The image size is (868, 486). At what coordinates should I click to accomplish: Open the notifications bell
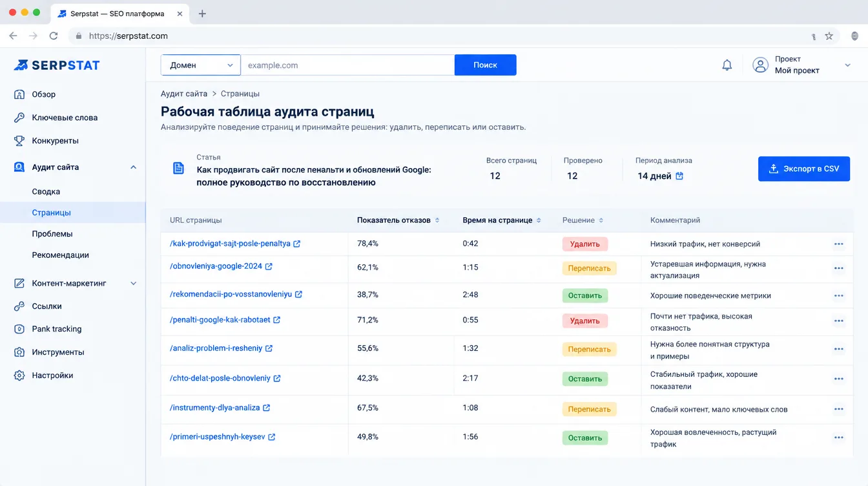(727, 65)
